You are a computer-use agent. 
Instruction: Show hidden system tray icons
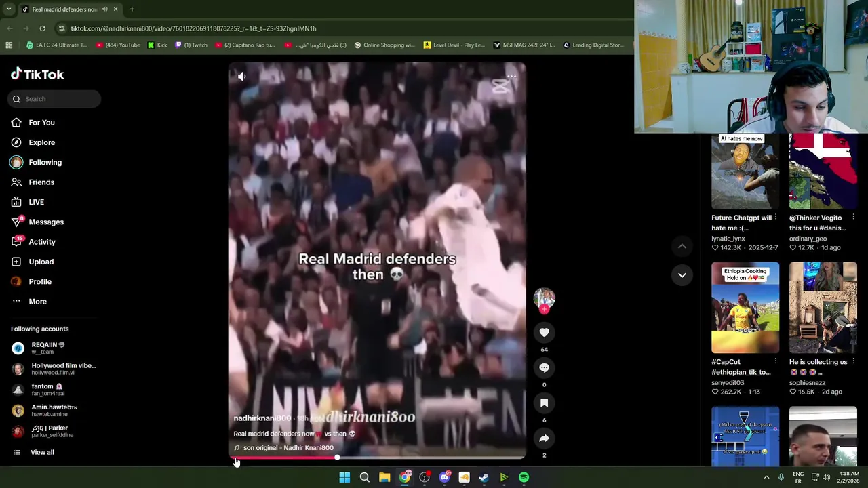pos(767,478)
